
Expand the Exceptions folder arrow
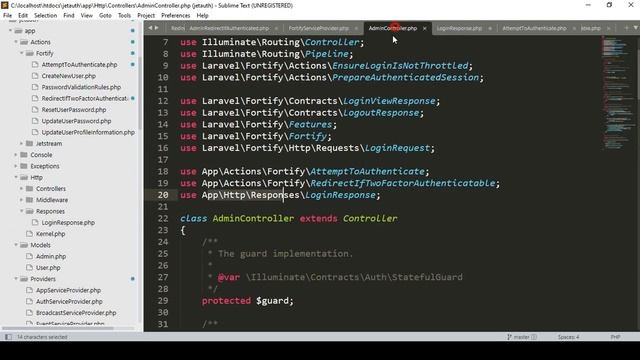click(x=16, y=166)
